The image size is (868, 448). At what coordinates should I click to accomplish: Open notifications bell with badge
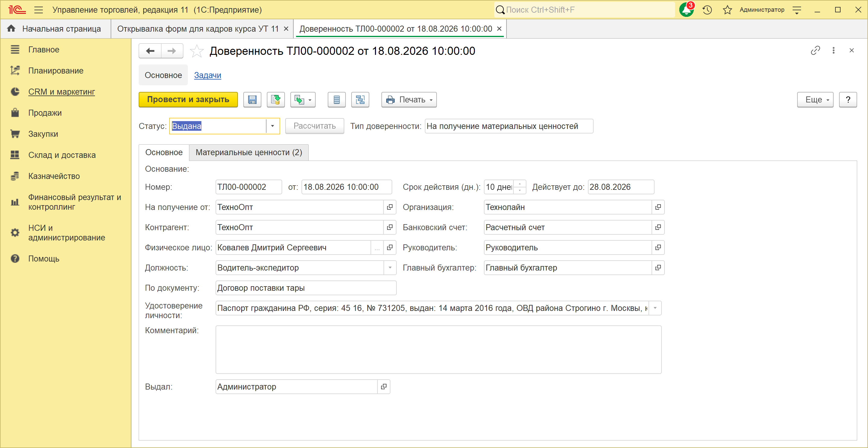(686, 10)
